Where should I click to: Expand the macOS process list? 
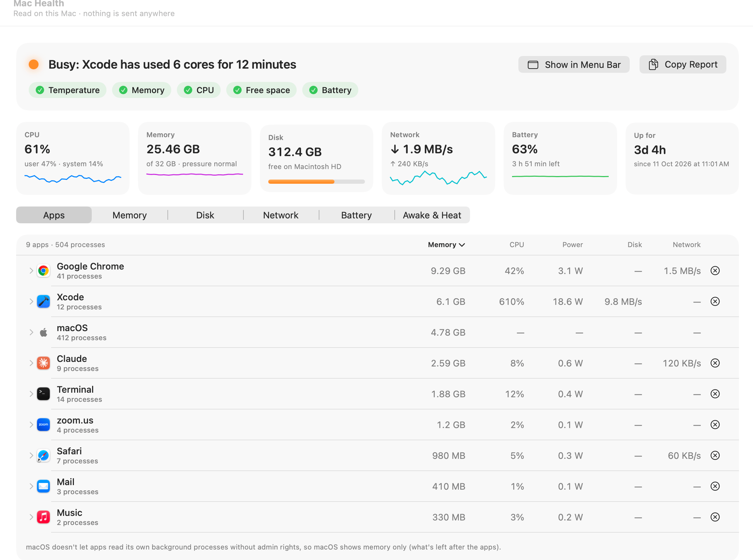click(x=31, y=332)
